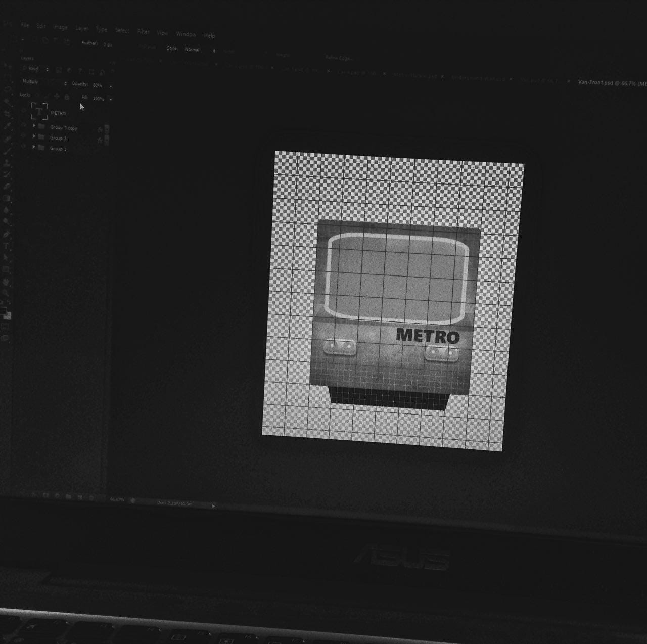Image resolution: width=647 pixels, height=644 pixels.
Task: Filter layers by adjustment layers icon
Action: (69, 70)
